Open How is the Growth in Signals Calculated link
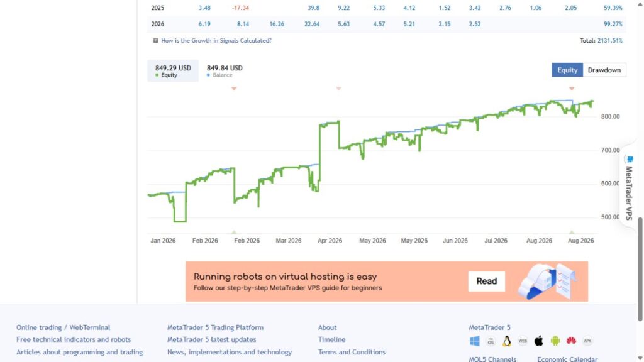This screenshot has height=362, width=644. pos(216,41)
